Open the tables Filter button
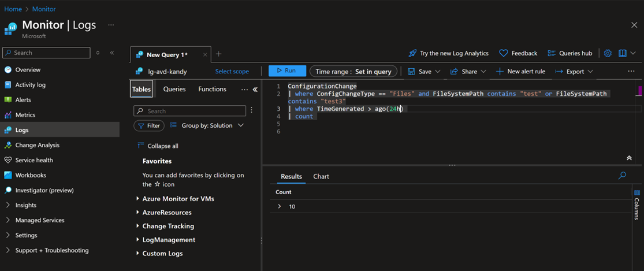The image size is (644, 271). [x=149, y=125]
